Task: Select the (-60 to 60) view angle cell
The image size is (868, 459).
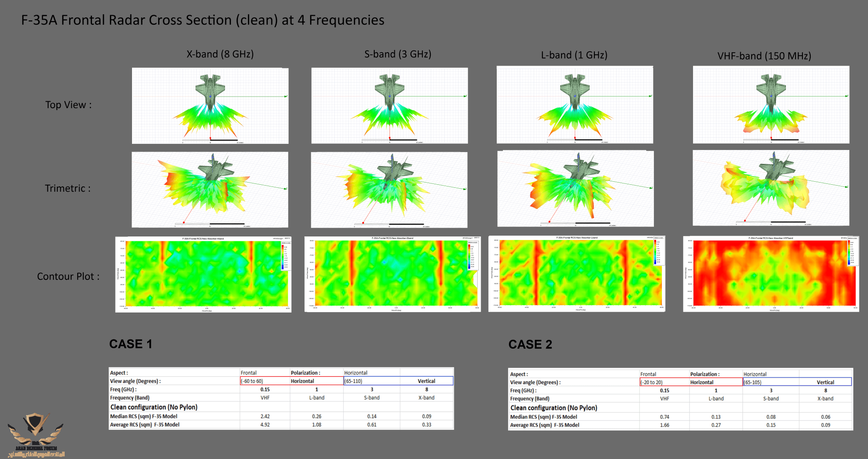Action: pos(265,381)
